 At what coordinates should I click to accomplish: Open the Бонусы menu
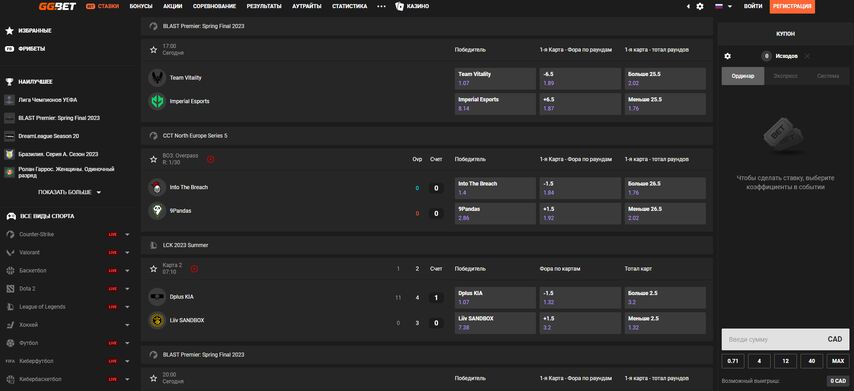(x=141, y=7)
